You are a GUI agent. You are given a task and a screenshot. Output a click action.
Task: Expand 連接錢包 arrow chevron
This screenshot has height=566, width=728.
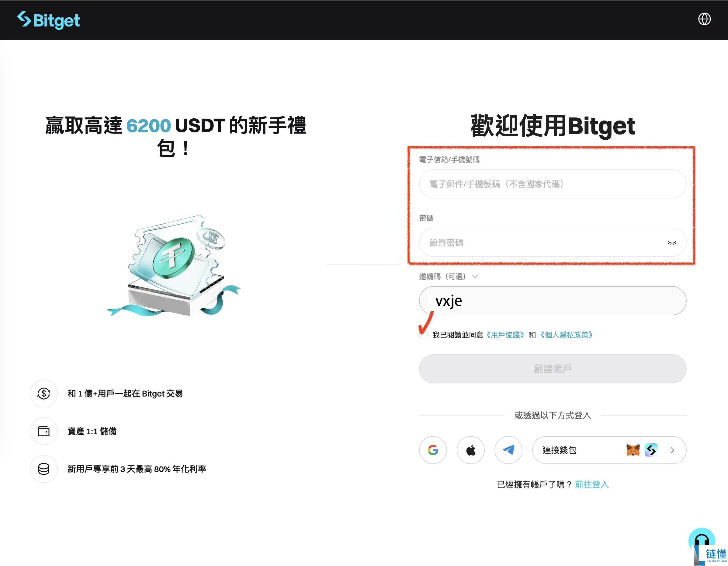pos(672,450)
